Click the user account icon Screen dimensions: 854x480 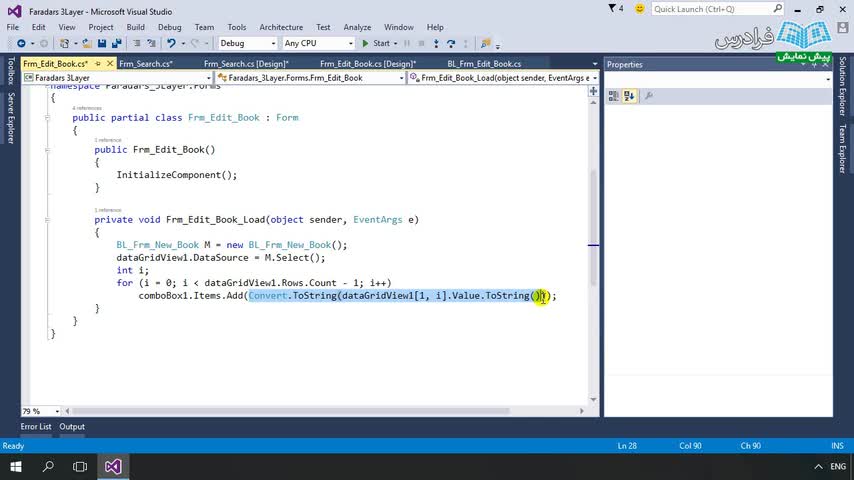point(843,27)
